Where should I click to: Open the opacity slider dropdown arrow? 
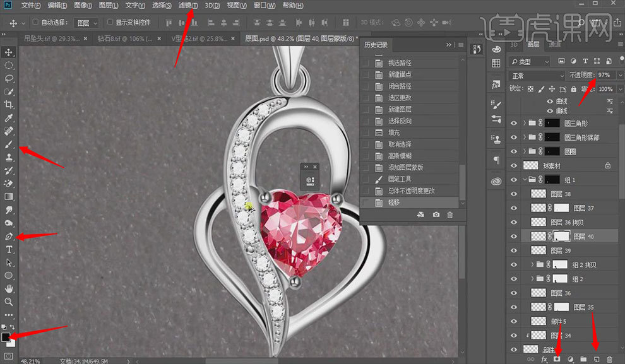(x=620, y=75)
